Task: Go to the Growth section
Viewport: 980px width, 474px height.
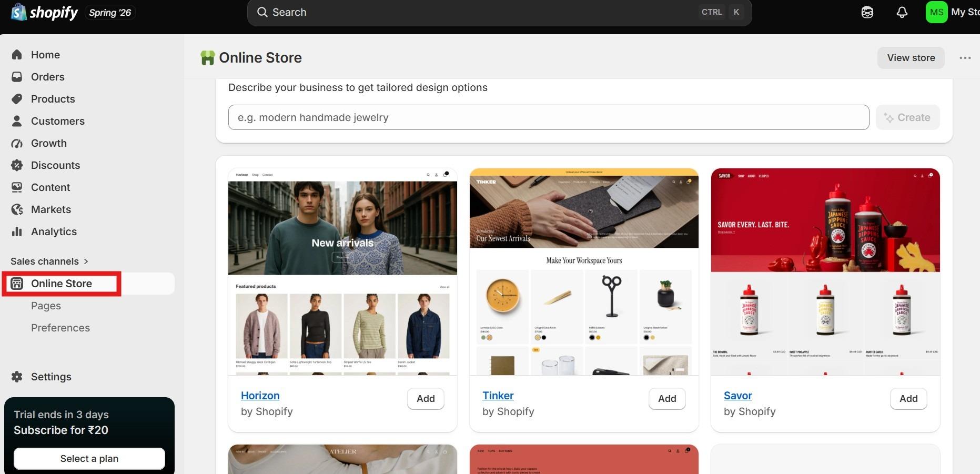Action: [x=49, y=143]
